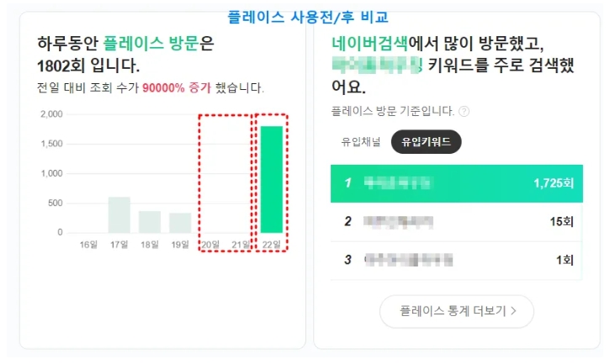The height and width of the screenshot is (364, 610).
Task: Click the 플레이스 사용전/후 비교 title
Action: [x=308, y=17]
